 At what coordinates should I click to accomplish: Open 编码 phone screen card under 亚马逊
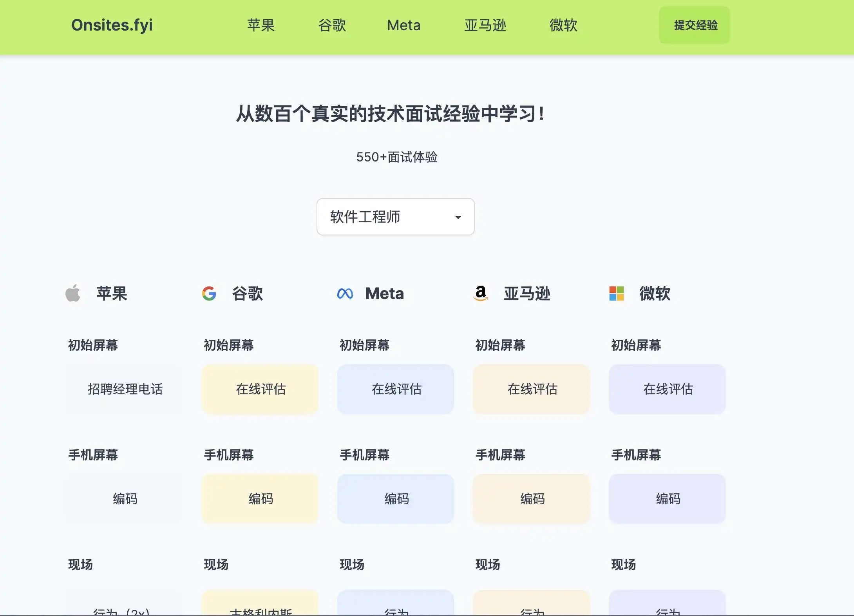pos(532,499)
